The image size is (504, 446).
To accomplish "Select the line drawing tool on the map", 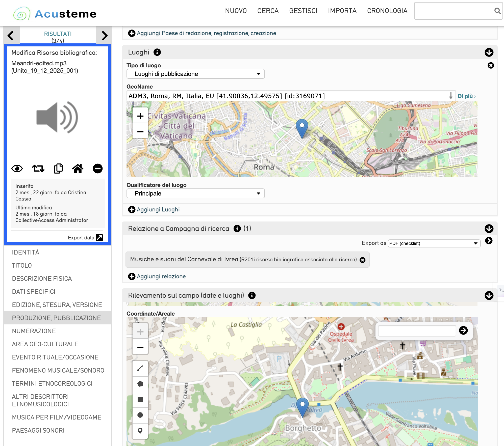I will 140,368.
